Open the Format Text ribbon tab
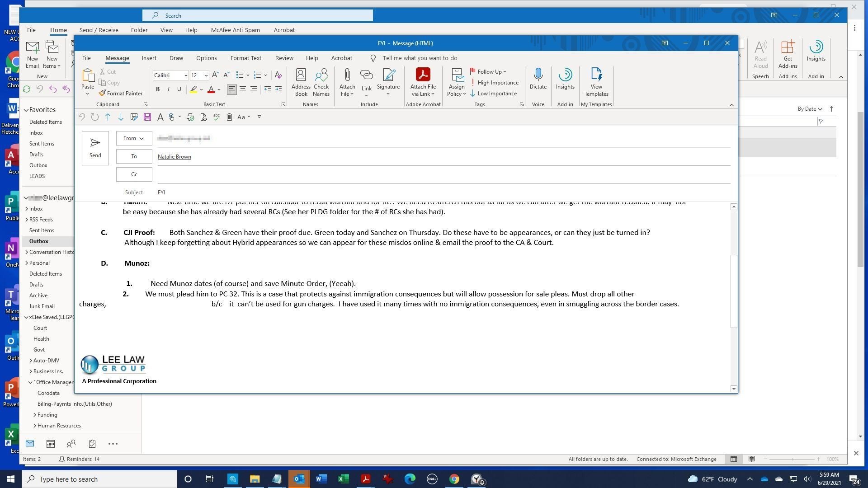The height and width of the screenshot is (488, 868). click(x=245, y=58)
